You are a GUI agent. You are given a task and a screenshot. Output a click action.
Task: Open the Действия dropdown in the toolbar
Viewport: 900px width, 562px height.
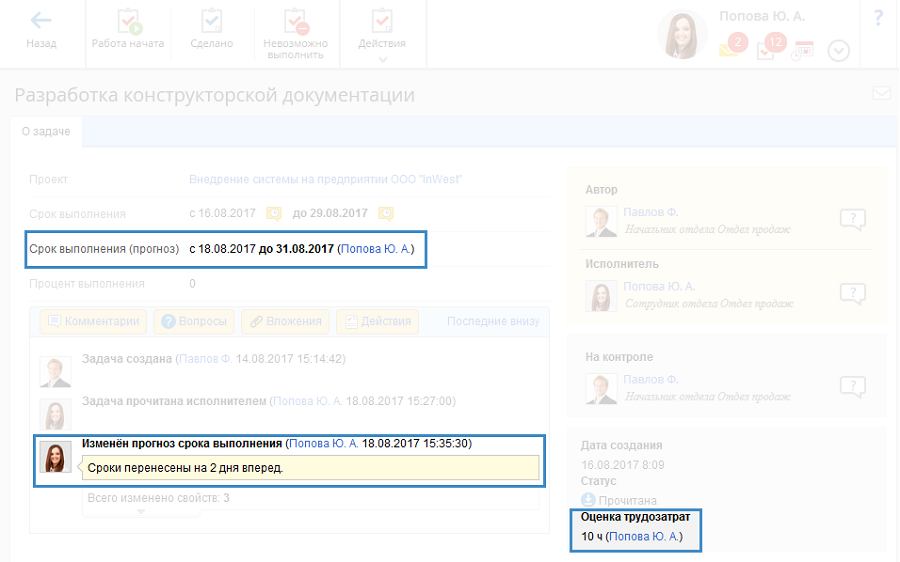coord(382,33)
